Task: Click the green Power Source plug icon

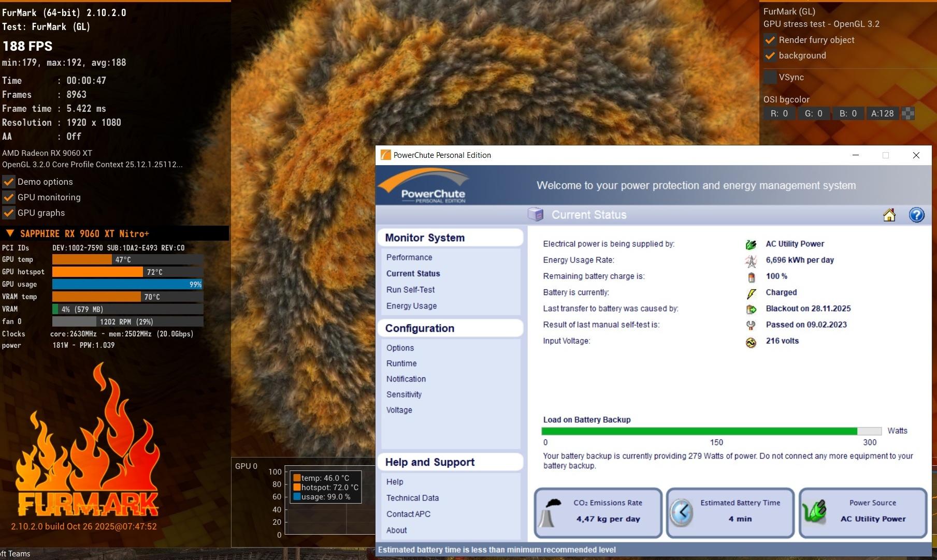Action: point(814,512)
